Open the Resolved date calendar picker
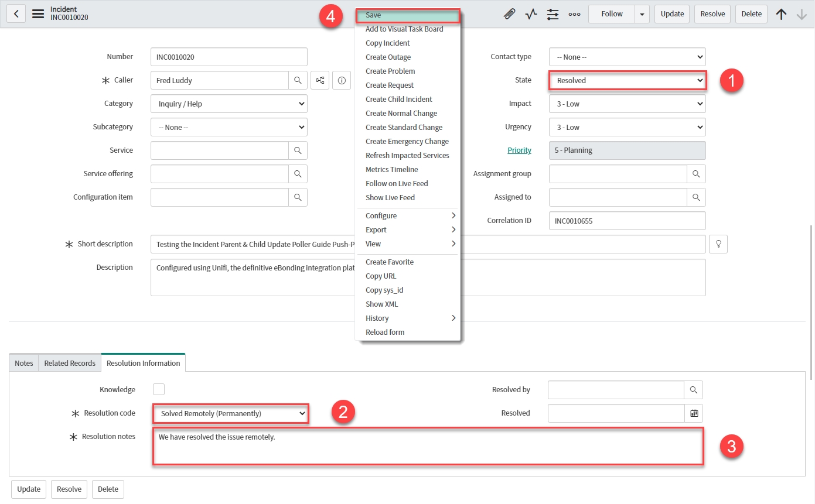This screenshot has width=815, height=504. (x=694, y=413)
